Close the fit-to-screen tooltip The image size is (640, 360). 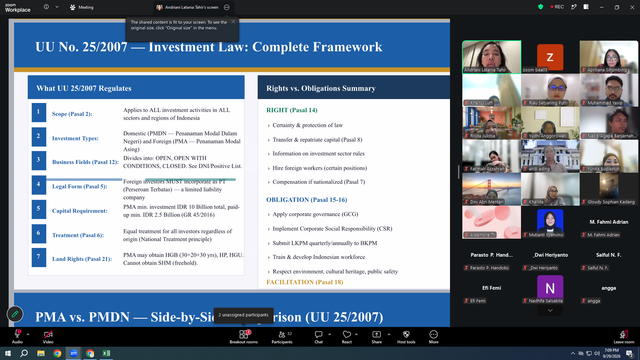pyautogui.click(x=233, y=22)
